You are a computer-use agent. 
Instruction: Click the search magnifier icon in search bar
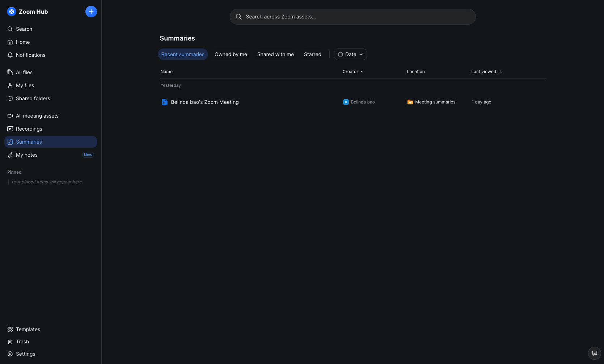tap(239, 17)
